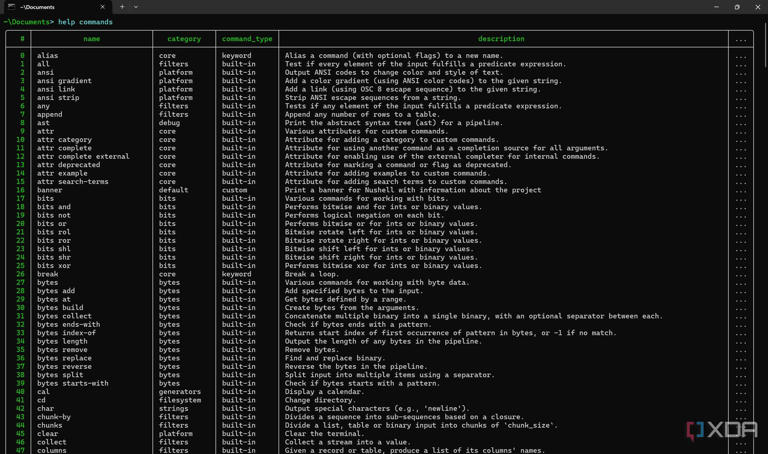
Task: Click the 'strings' category cell
Action: [173, 408]
